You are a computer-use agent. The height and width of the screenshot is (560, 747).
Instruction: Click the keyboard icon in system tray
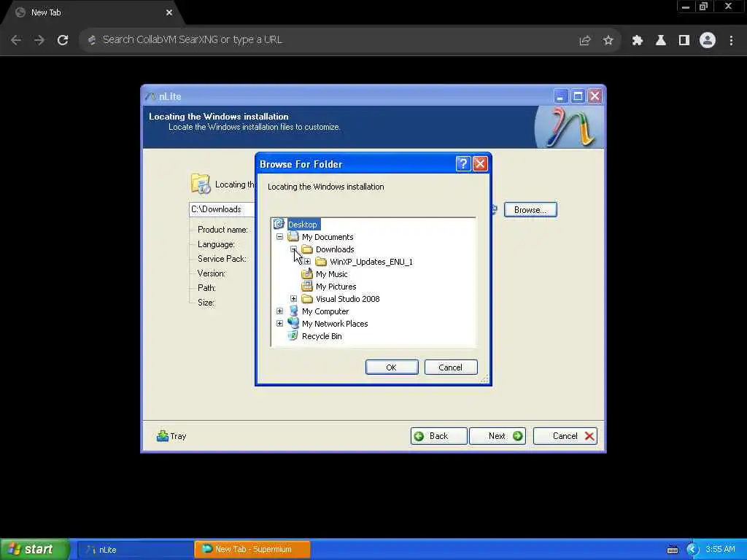pyautogui.click(x=672, y=550)
